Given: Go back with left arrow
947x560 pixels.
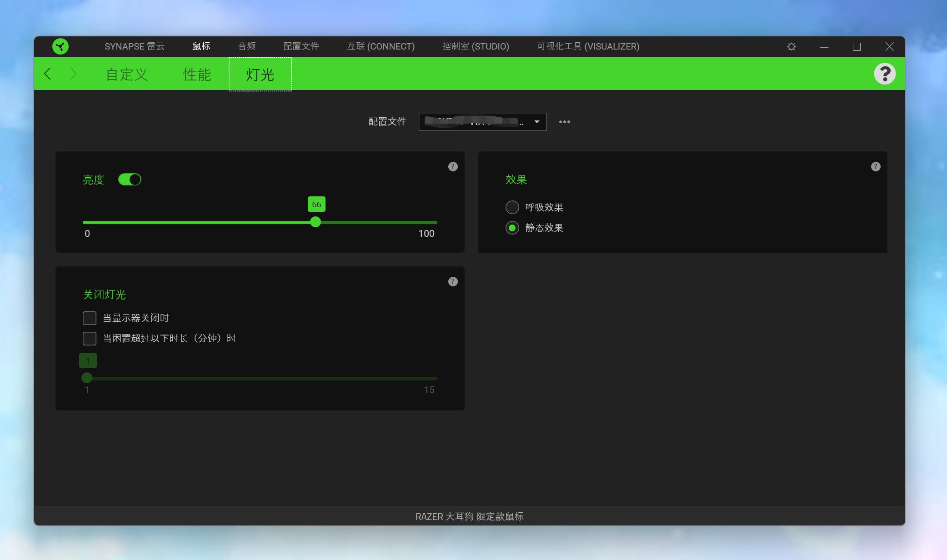Looking at the screenshot, I should (48, 74).
